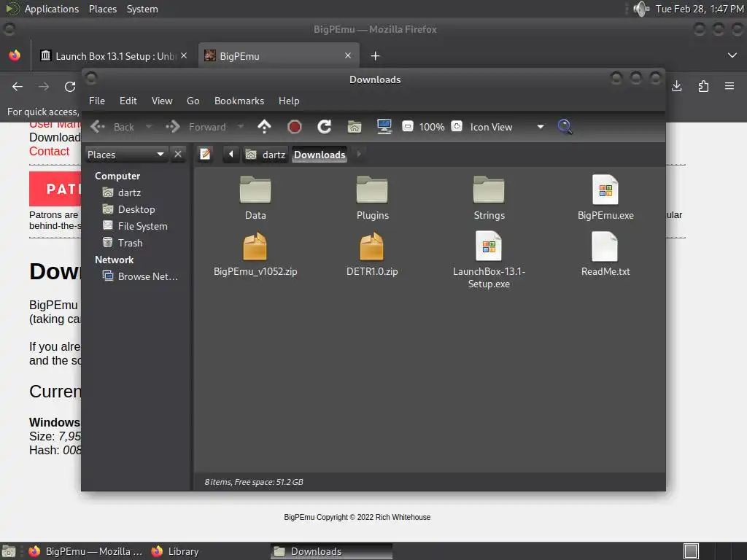
Task: Close the Places sidebar
Action: click(178, 155)
